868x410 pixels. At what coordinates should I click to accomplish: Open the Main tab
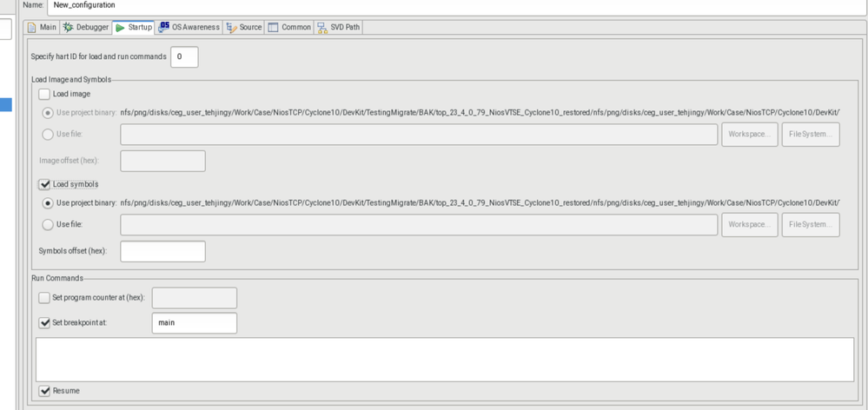tap(42, 27)
